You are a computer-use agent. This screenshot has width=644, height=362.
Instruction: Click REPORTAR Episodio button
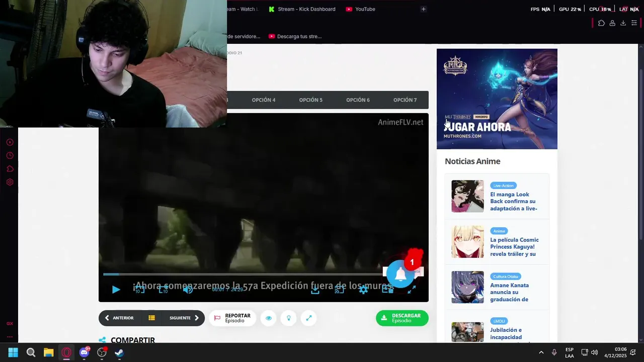[x=232, y=318]
